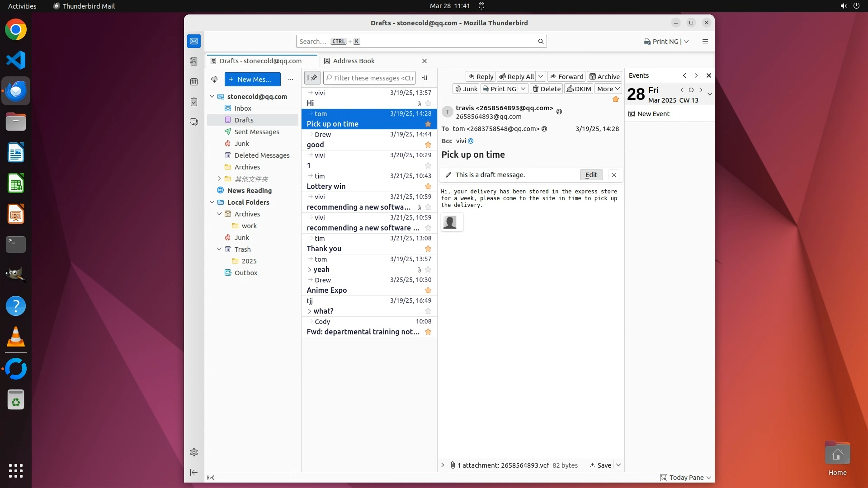868x488 pixels.
Task: Open Settings gear in spaces toolbar
Action: [194, 452]
